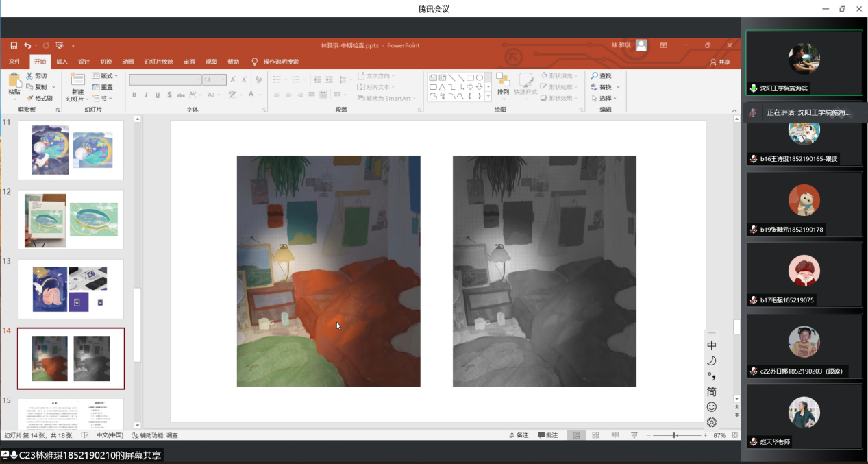Click the Copy (复制) button
868x464 pixels.
coord(37,87)
